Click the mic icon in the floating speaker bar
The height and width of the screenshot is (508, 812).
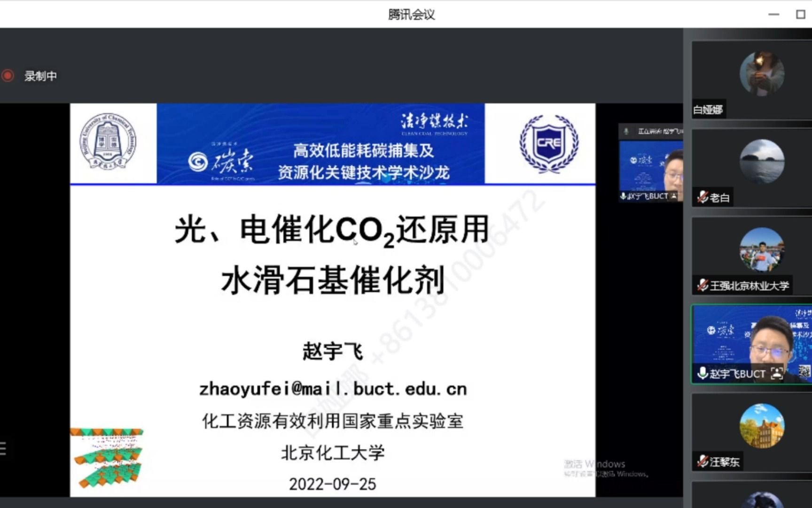[x=626, y=131]
